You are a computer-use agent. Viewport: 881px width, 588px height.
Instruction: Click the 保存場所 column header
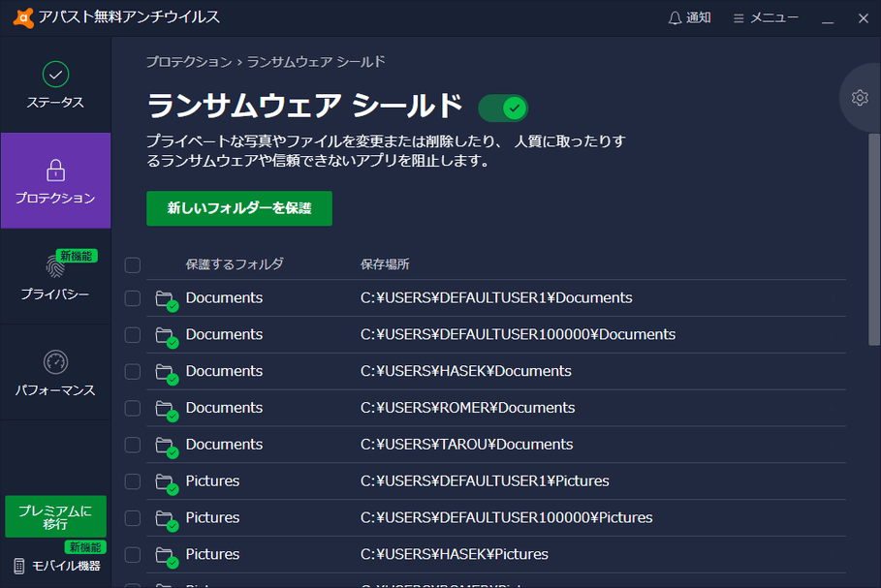click(x=385, y=263)
